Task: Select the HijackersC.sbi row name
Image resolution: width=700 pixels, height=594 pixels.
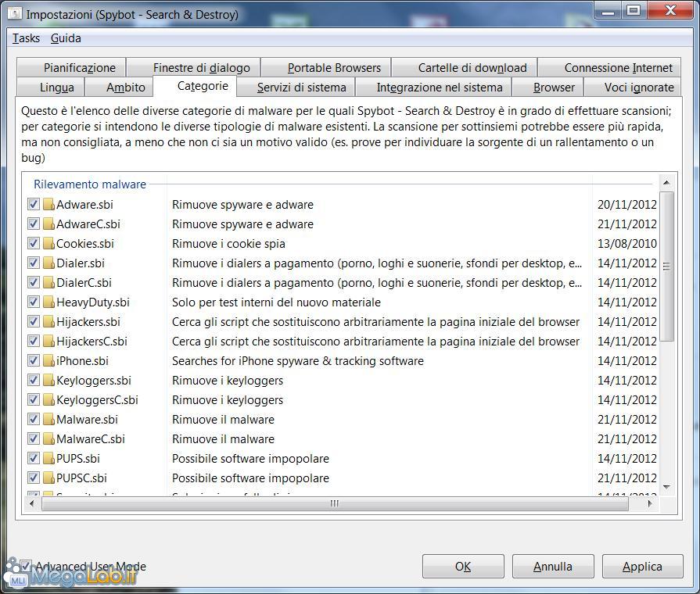Action: [x=92, y=342]
